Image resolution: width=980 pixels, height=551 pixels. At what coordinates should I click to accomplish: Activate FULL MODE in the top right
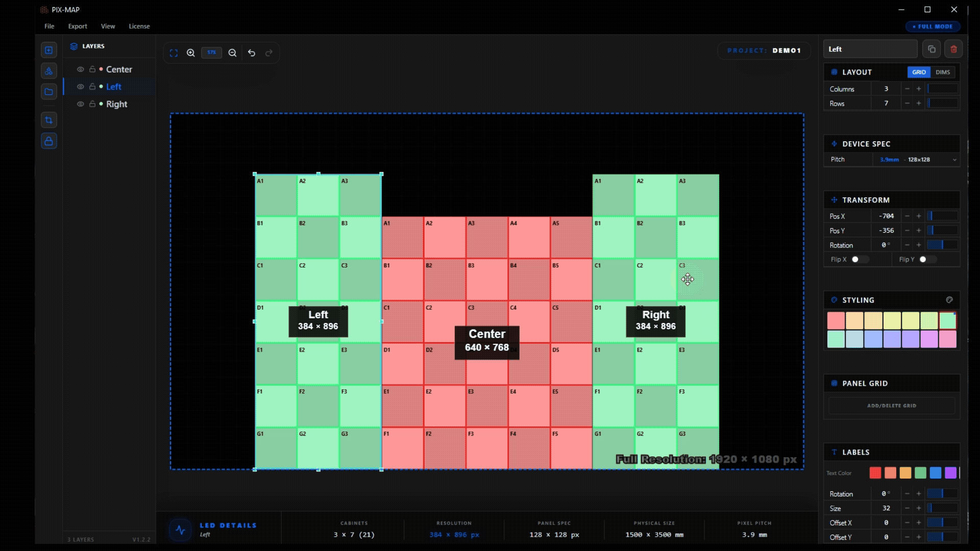pyautogui.click(x=932, y=27)
